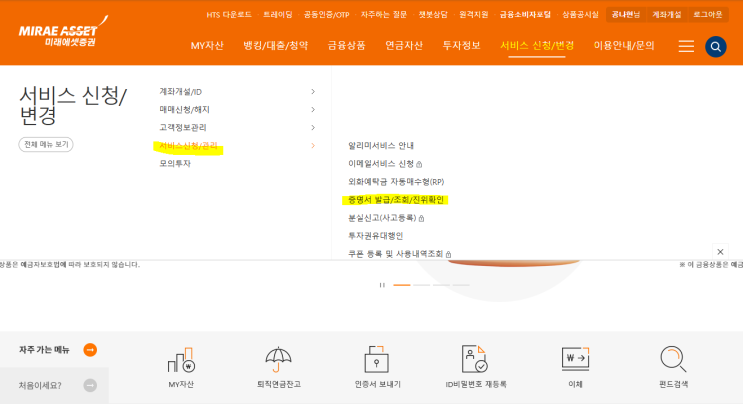The width and height of the screenshot is (743, 404).
Task: Click the gray arrow beside 처음이세요?
Action: tap(90, 385)
